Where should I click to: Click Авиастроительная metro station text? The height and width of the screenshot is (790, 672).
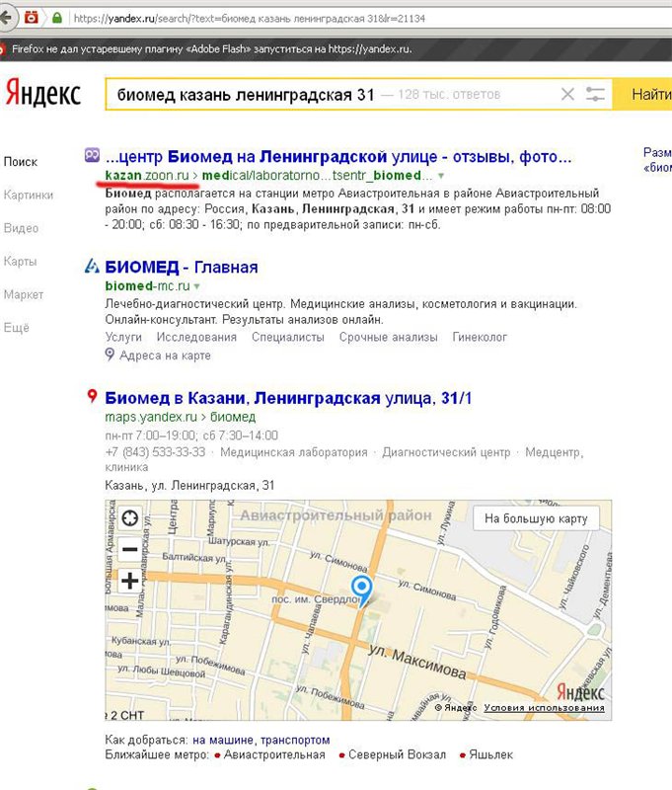[274, 754]
